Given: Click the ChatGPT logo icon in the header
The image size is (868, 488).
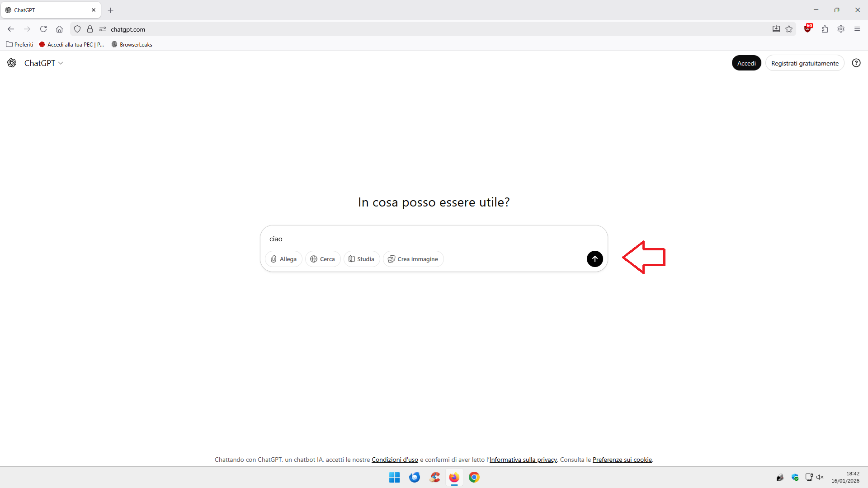Looking at the screenshot, I should point(12,63).
